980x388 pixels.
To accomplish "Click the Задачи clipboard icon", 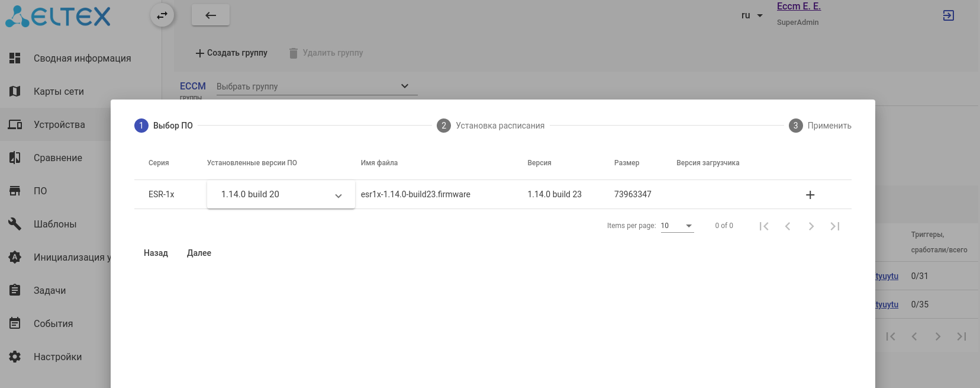I will 15,290.
